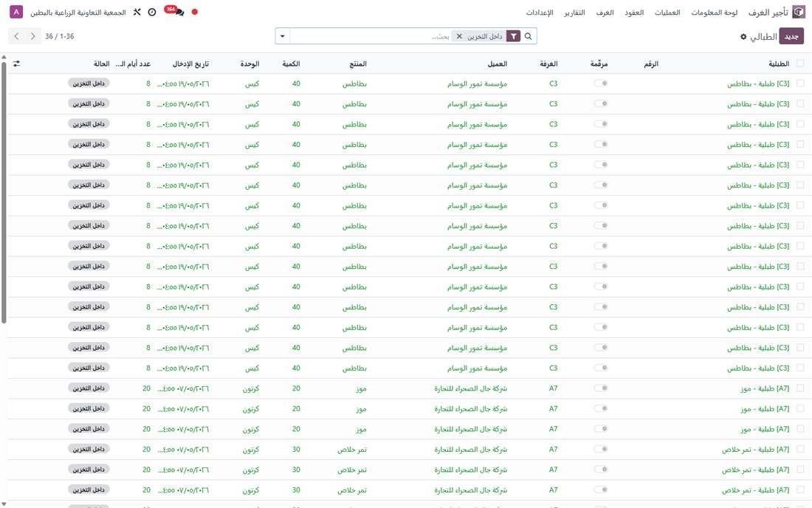Open the activities clock icon
This screenshot has height=508, width=812.
152,12
